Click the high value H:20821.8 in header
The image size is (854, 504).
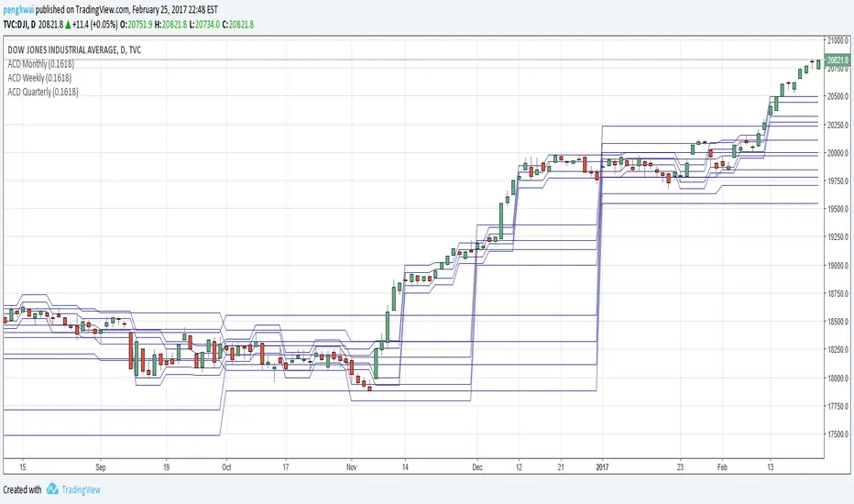click(171, 25)
